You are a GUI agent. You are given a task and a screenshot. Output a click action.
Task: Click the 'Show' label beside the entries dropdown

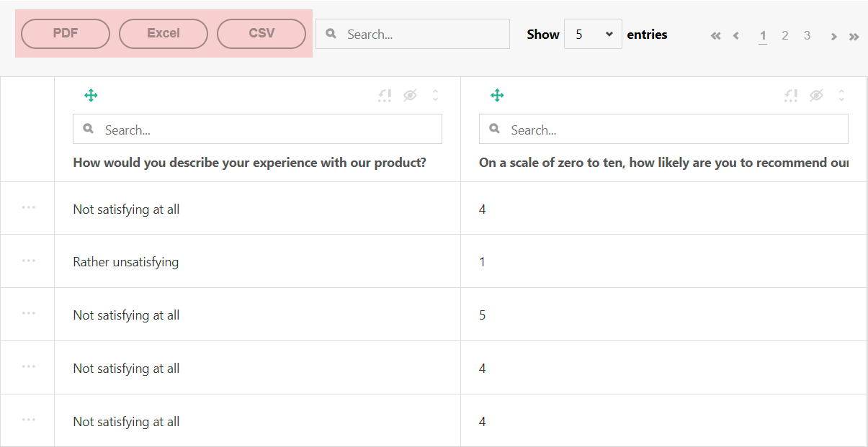point(543,35)
